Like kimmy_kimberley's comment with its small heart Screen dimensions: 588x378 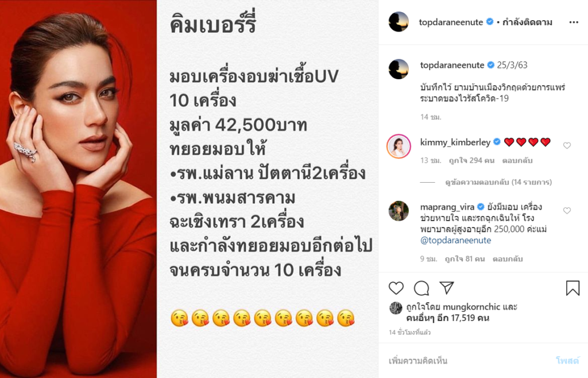[567, 145]
